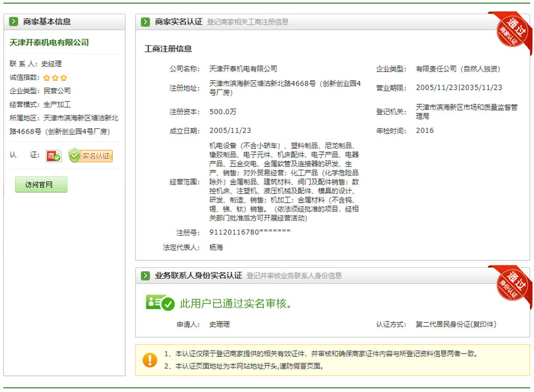Click the green ID card verified icon
This screenshot has height=392, width=534.
(159, 303)
